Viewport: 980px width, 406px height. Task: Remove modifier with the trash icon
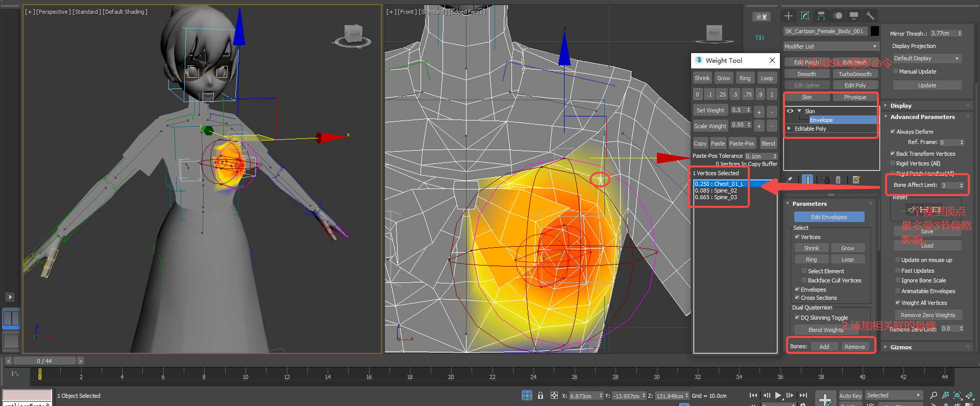(838, 180)
